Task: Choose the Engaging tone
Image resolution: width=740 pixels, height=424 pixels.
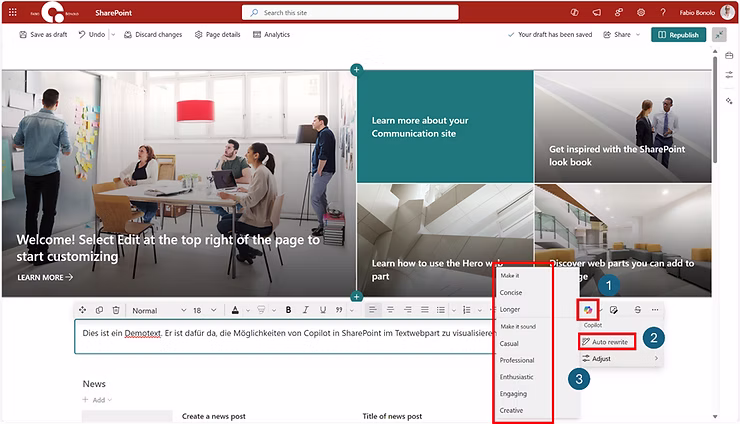Action: point(513,393)
